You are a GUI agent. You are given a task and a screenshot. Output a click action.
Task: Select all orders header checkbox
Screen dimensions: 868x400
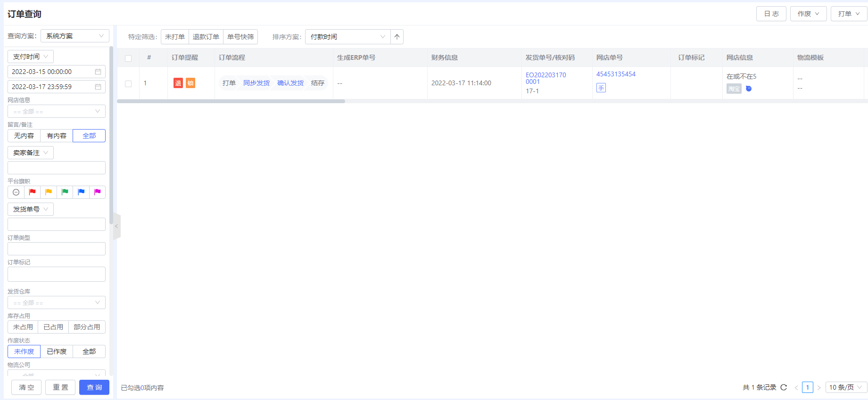128,58
